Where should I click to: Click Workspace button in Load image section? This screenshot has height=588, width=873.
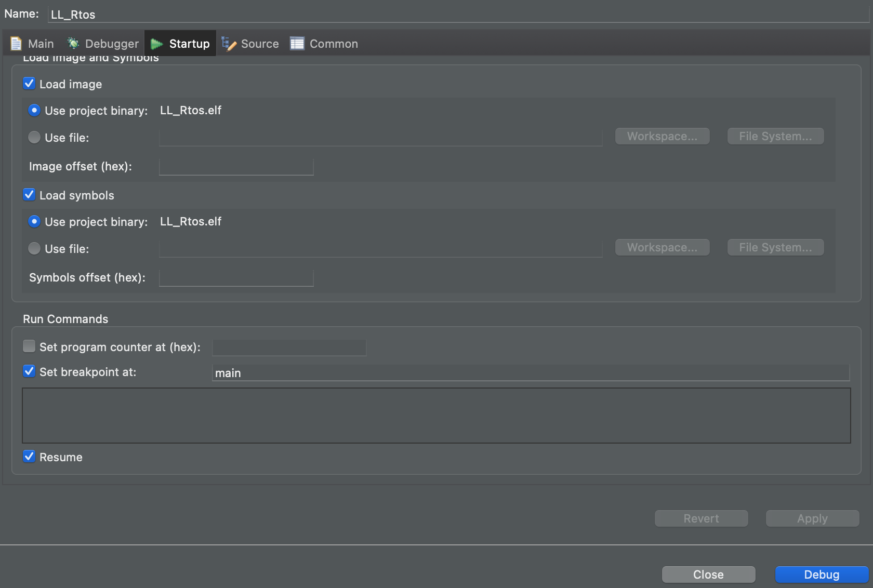(663, 136)
